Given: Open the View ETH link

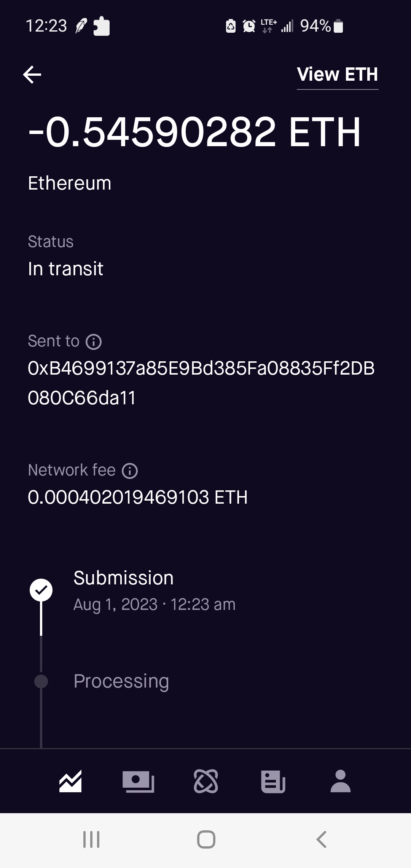Looking at the screenshot, I should 337,74.
